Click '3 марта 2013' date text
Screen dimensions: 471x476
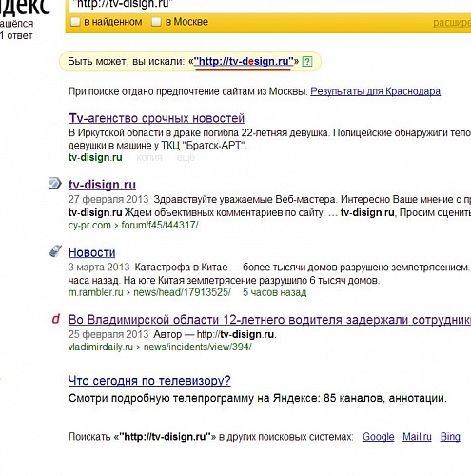click(x=99, y=268)
